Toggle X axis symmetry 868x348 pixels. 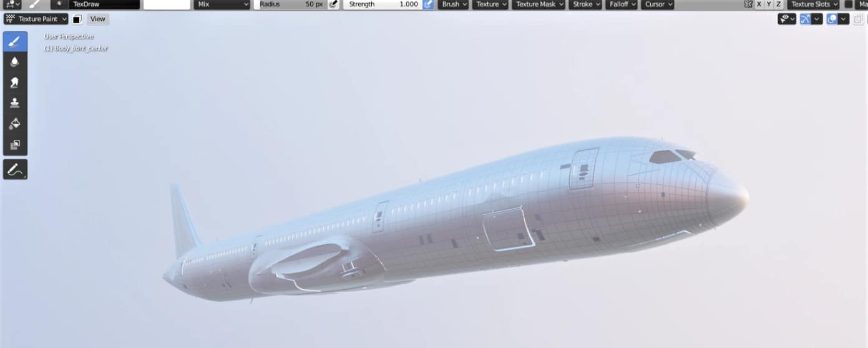[759, 4]
